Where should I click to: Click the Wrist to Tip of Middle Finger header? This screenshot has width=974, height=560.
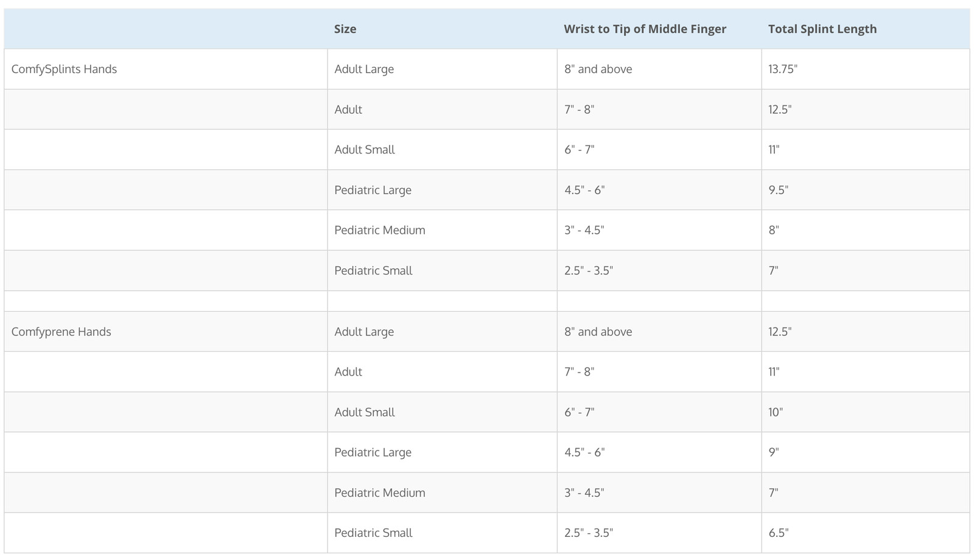pos(659,29)
